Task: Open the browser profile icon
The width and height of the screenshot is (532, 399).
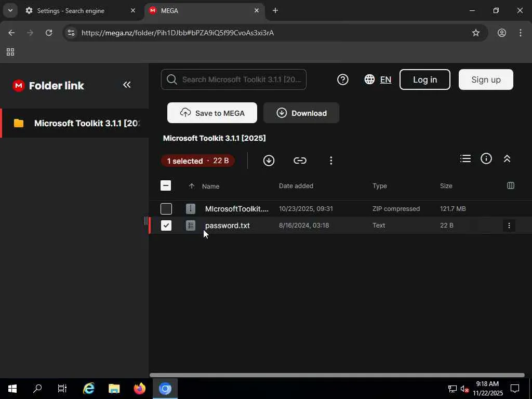Action: pos(502,33)
